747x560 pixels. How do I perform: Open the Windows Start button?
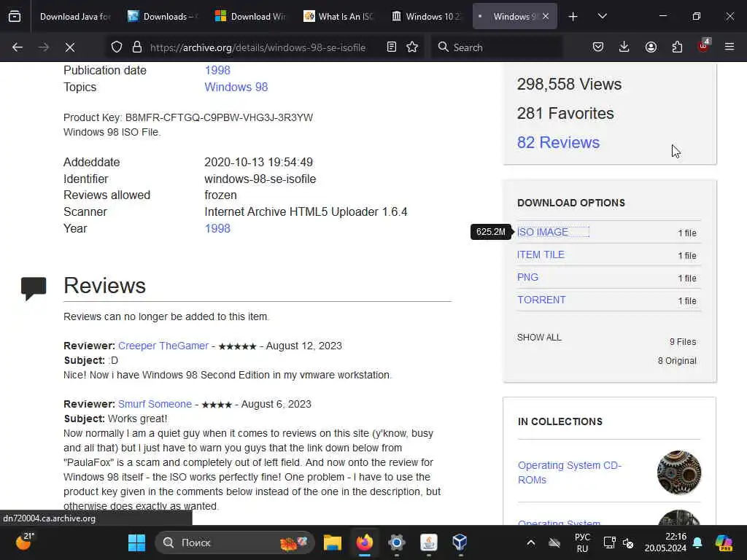pyautogui.click(x=136, y=542)
